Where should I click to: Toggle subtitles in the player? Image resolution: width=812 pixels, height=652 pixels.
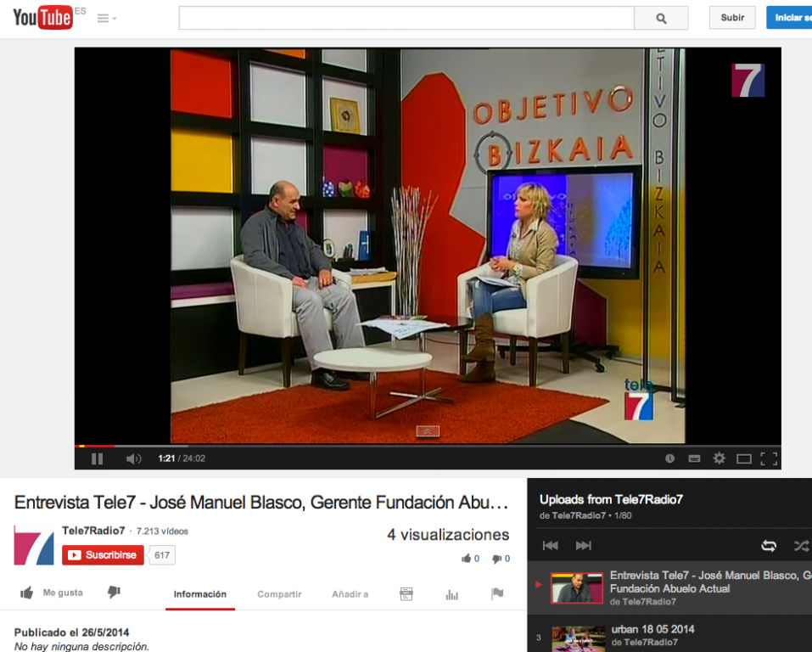point(694,458)
